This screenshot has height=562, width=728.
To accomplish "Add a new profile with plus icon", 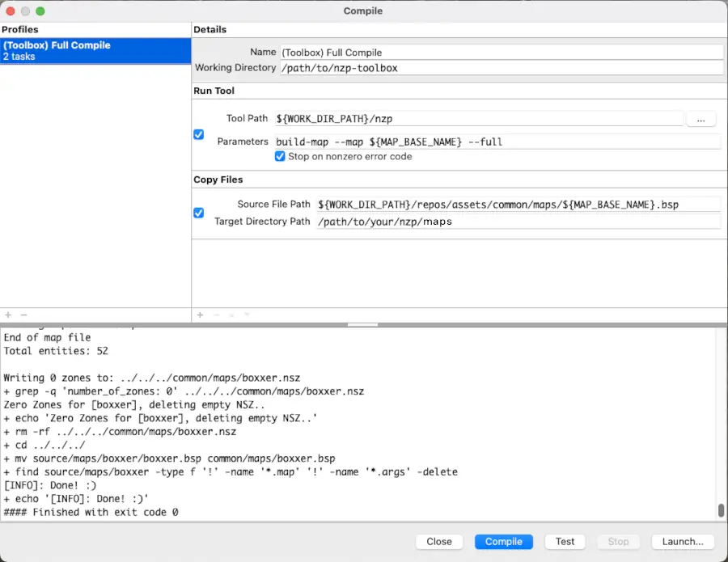I will (x=7, y=315).
